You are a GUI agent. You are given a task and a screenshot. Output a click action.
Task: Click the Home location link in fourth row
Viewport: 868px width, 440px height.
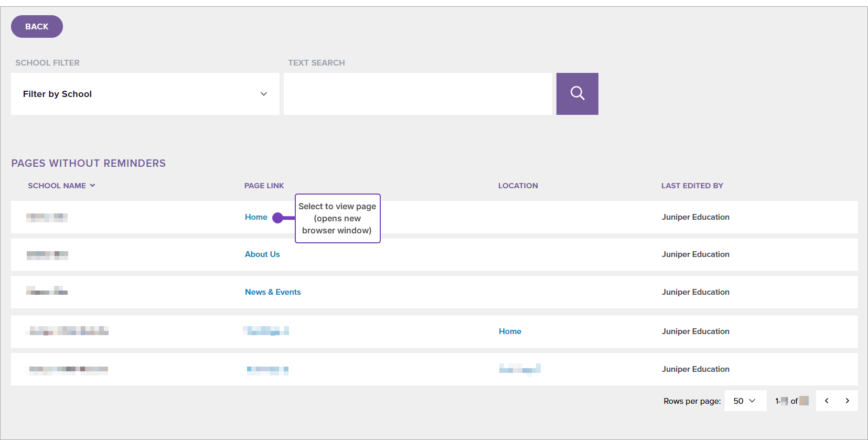click(510, 331)
